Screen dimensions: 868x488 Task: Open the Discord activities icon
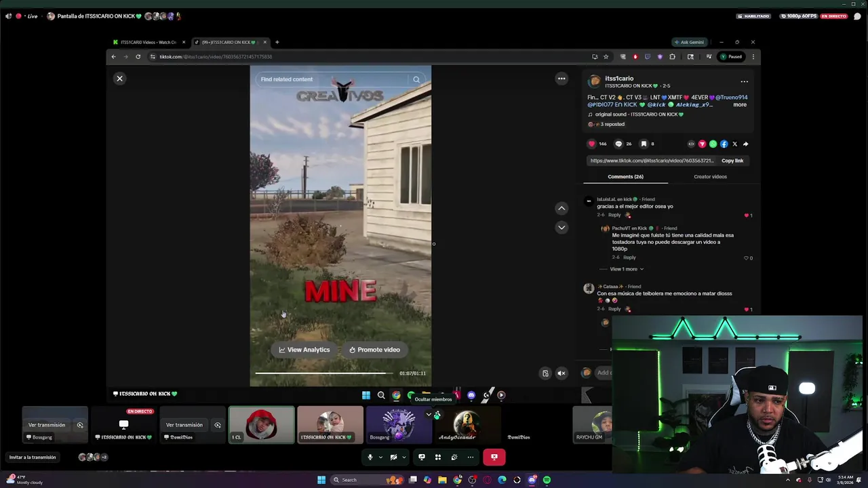tap(438, 457)
